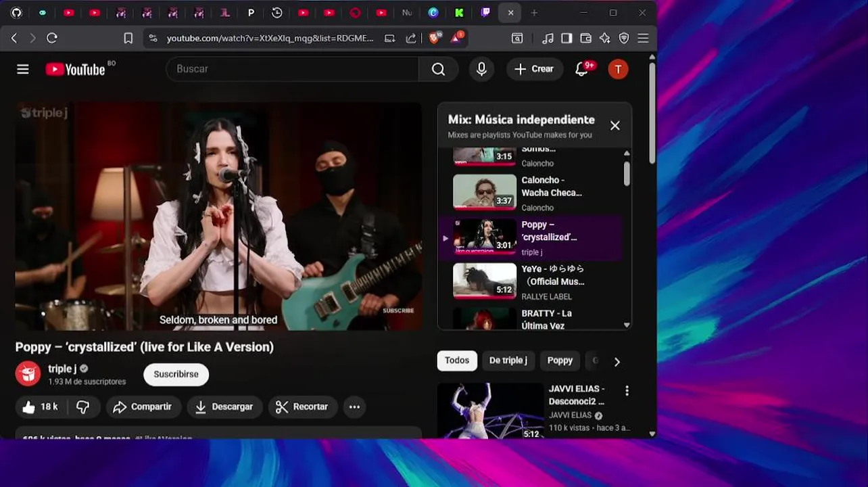868x487 pixels.
Task: Click the SUBSCRIBE watermark in the video
Action: pyautogui.click(x=398, y=310)
